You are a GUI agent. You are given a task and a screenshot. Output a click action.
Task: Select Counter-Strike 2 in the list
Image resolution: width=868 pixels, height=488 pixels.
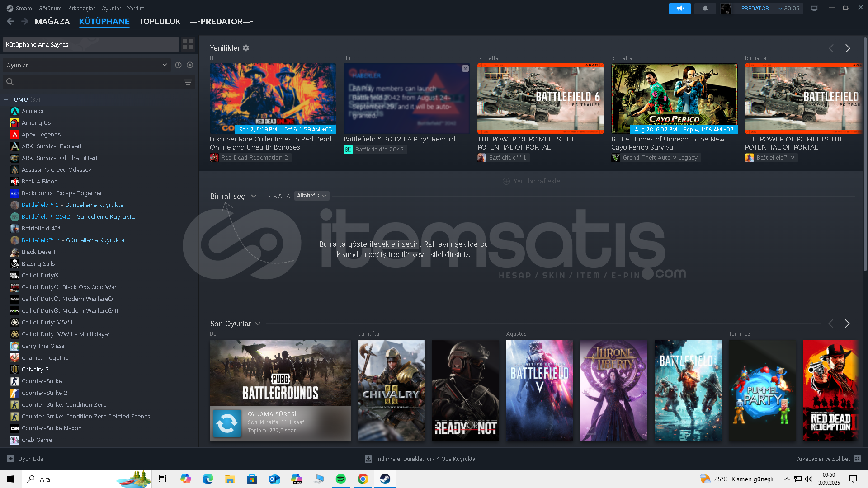pos(44,393)
